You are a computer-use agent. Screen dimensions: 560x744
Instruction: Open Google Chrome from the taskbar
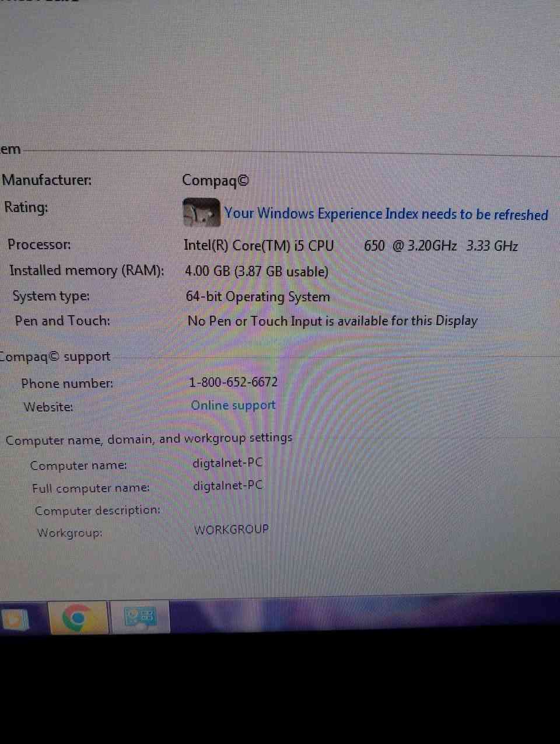[78, 617]
